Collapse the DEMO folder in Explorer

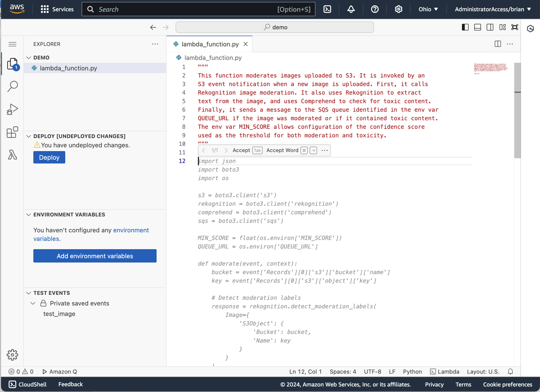tap(29, 57)
